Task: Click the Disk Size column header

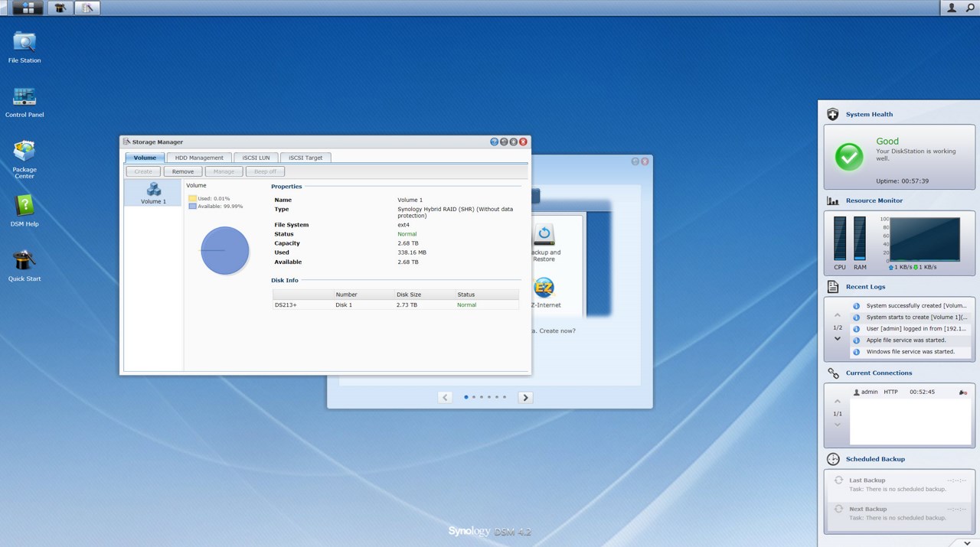Action: pyautogui.click(x=424, y=295)
